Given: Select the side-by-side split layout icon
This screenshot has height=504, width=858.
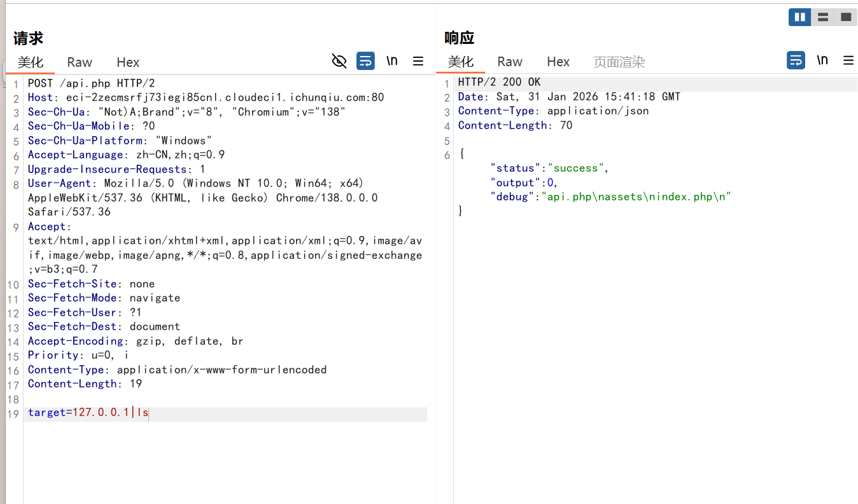Looking at the screenshot, I should click(799, 17).
